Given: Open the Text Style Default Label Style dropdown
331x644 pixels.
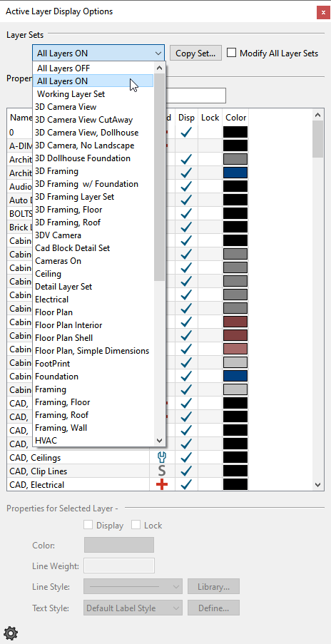Looking at the screenshot, I should click(133, 608).
